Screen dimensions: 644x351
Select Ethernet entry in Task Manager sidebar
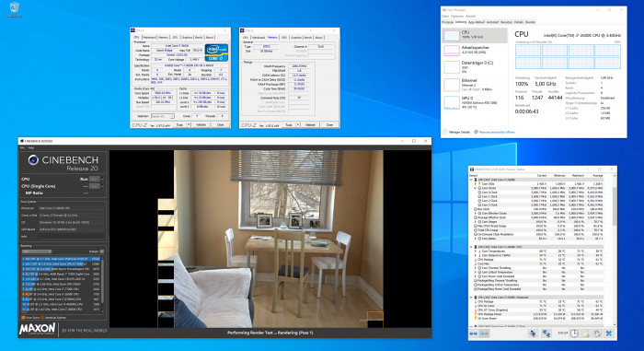pos(476,85)
